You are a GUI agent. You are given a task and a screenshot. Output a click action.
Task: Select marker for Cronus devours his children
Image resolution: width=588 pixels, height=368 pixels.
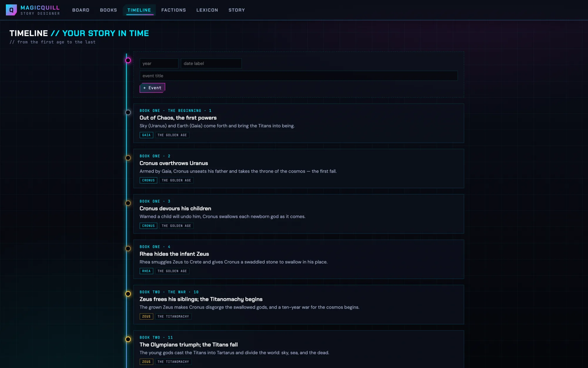pos(128,203)
